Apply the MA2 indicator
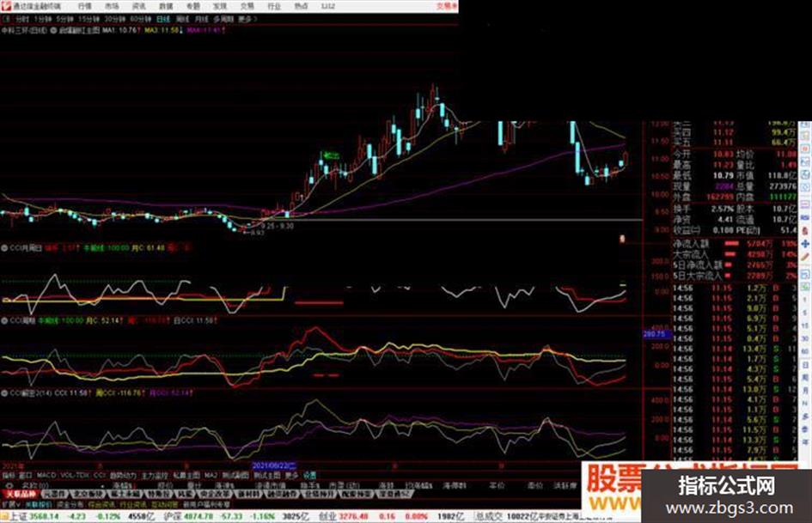Screen dimensions: 812x523 point(211,475)
